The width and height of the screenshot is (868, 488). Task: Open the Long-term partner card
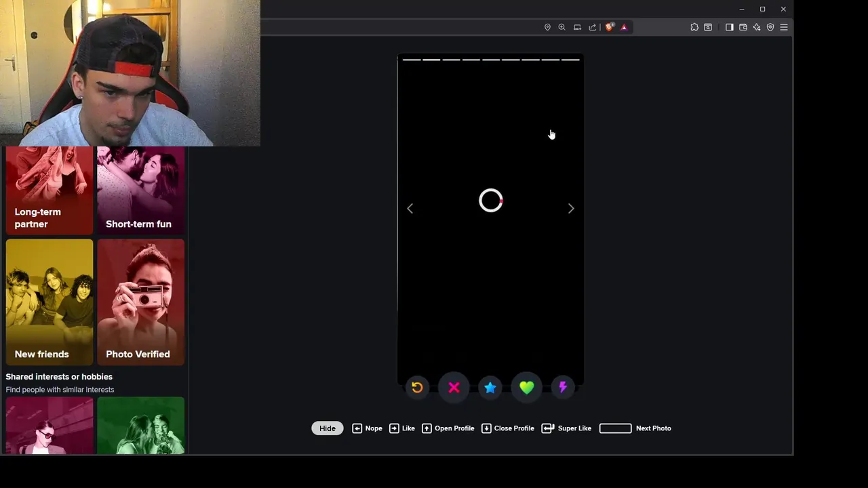pos(50,190)
